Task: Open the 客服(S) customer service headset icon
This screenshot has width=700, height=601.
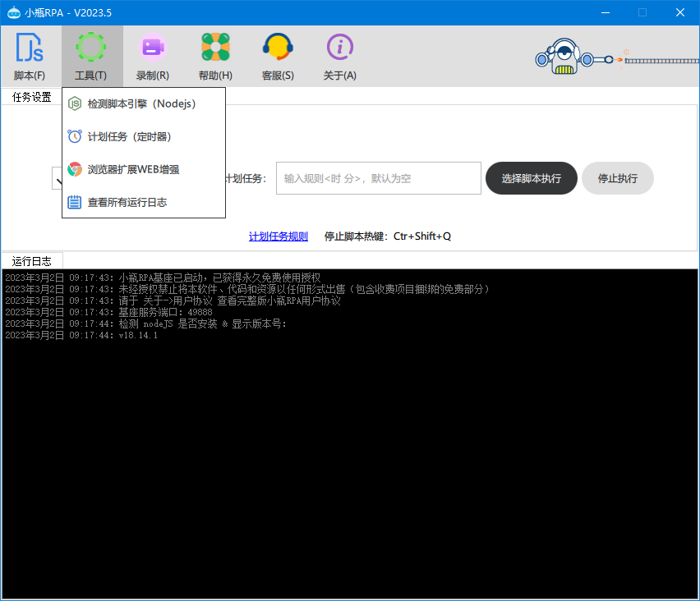Action: click(278, 47)
